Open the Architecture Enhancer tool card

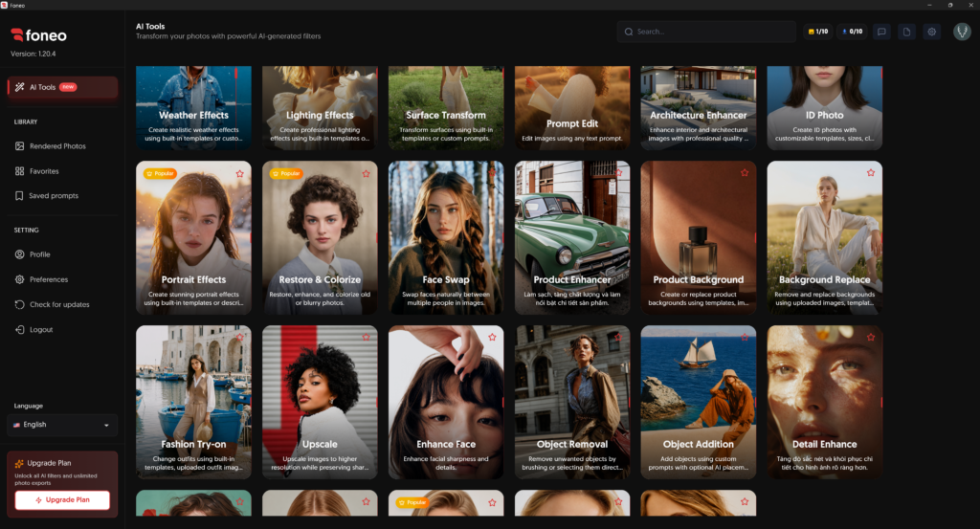(x=698, y=107)
